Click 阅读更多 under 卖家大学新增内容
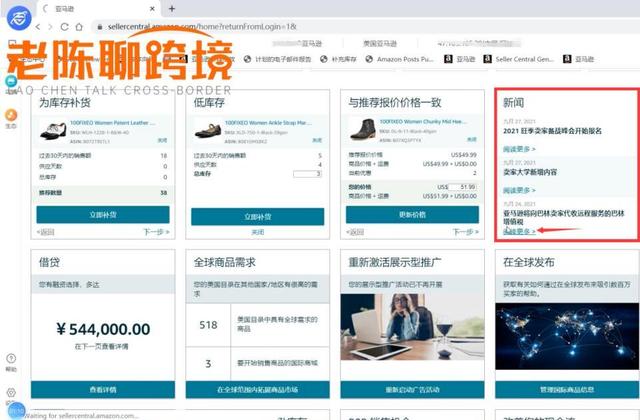 tap(519, 190)
